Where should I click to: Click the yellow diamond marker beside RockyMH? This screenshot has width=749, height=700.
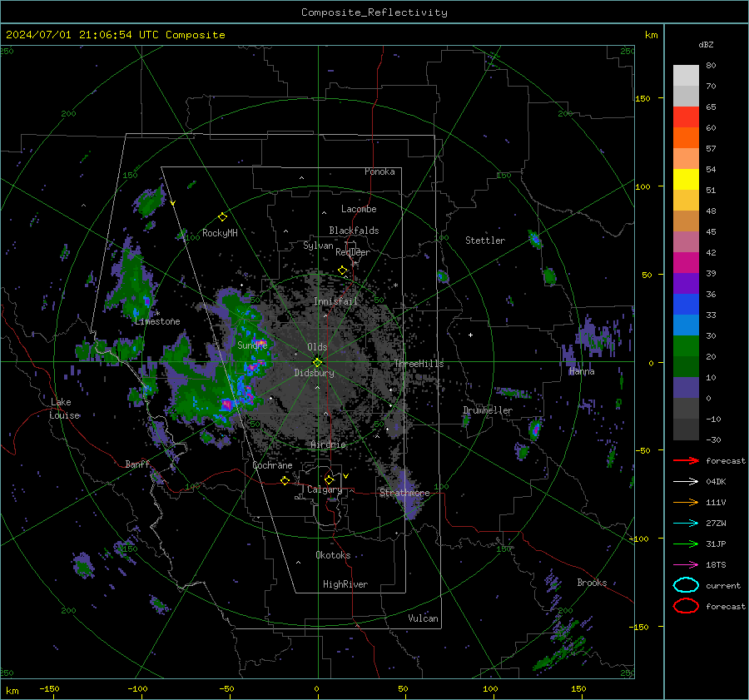click(x=222, y=217)
